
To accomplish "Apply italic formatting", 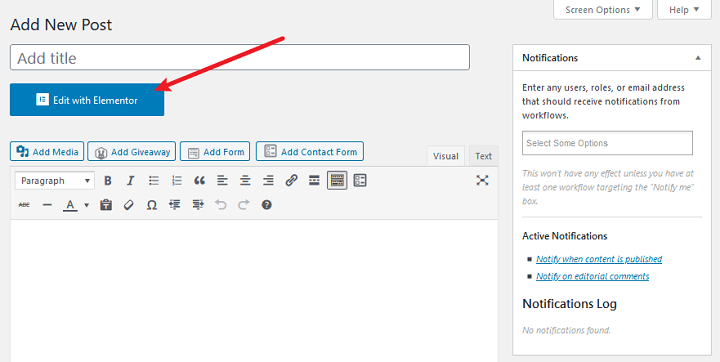I will 130,181.
